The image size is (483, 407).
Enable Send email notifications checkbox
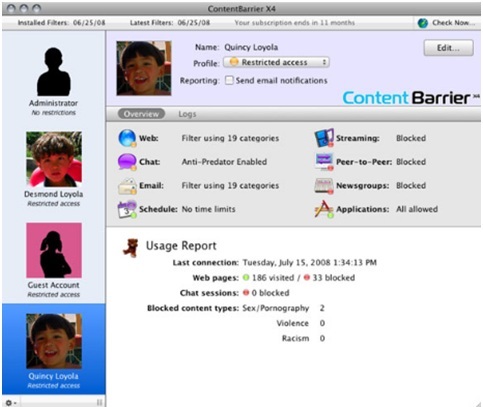click(x=229, y=80)
